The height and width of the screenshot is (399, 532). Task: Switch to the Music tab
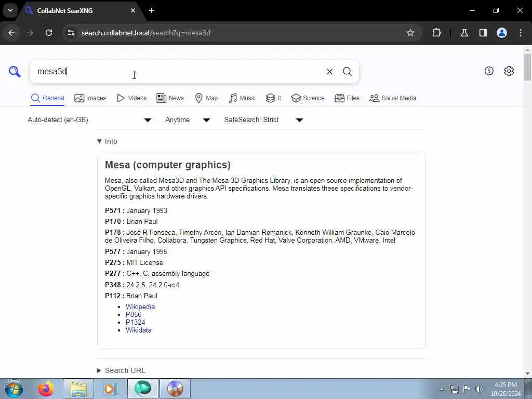[242, 98]
